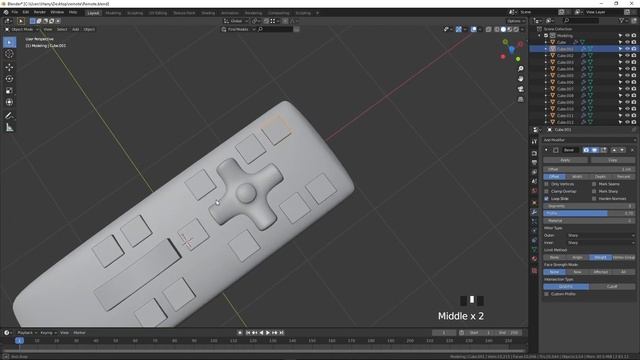
Task: Switch to the Modeling workspace tab
Action: [113, 13]
